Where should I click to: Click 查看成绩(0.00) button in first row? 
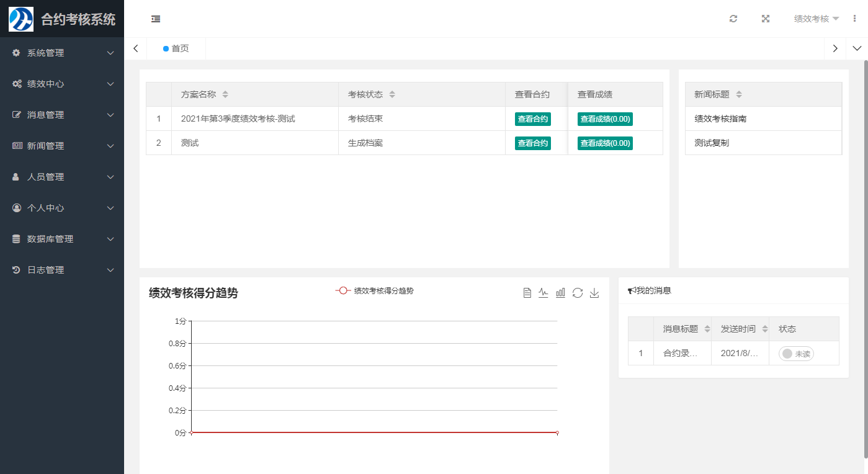[x=605, y=119]
